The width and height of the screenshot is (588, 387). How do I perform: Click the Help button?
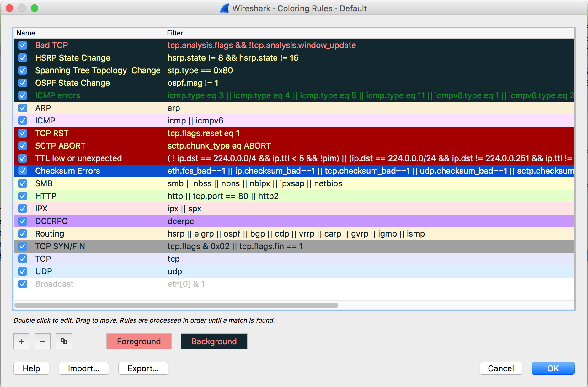(x=31, y=368)
